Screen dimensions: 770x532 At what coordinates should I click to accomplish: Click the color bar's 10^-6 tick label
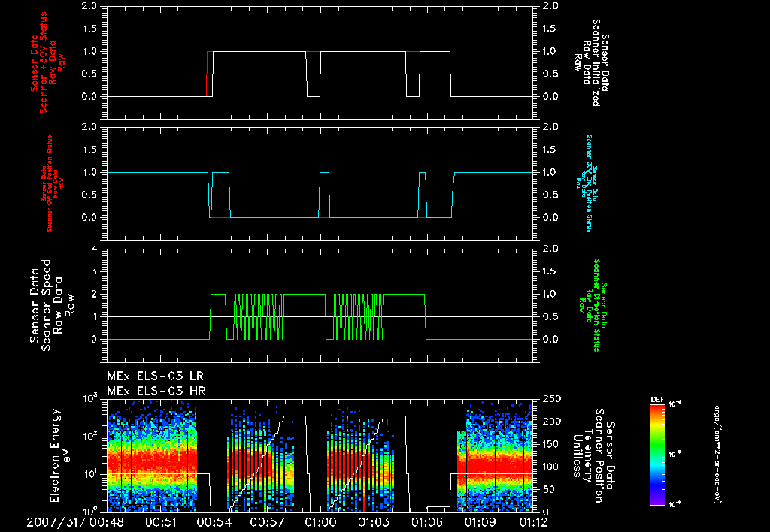point(675,504)
